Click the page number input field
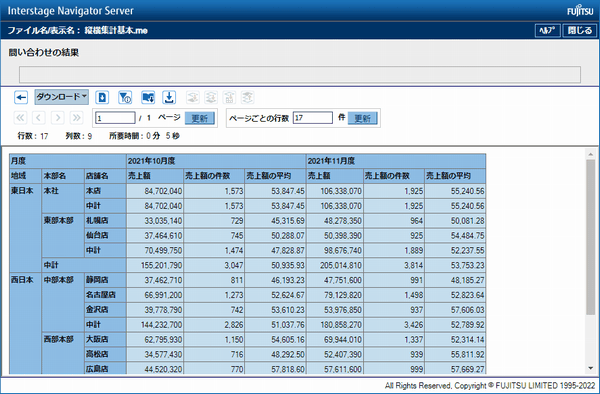 coord(115,118)
